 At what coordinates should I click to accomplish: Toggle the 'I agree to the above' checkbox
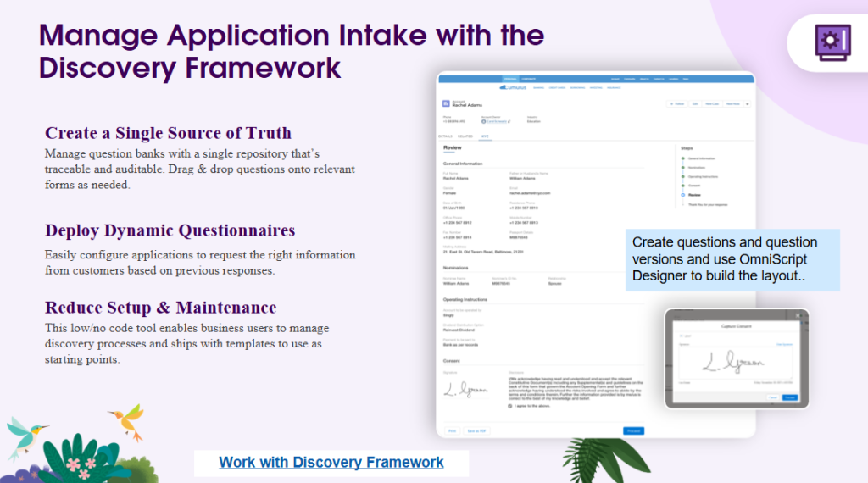509,406
